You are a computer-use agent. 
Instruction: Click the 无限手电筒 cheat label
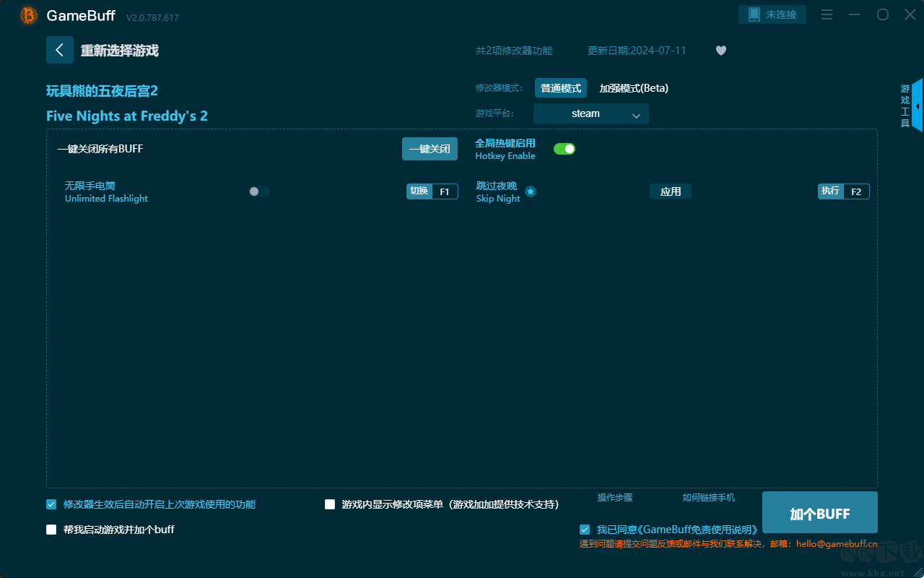(x=90, y=186)
